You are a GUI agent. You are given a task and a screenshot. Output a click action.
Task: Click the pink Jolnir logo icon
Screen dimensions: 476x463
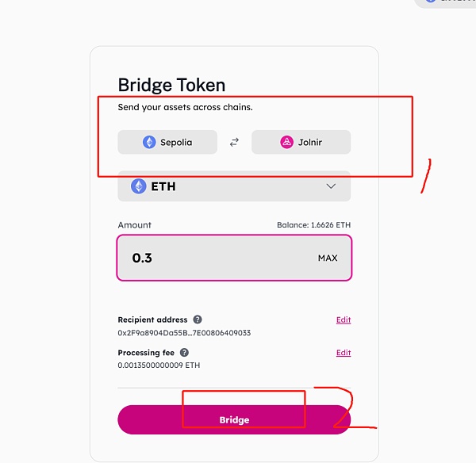[286, 142]
